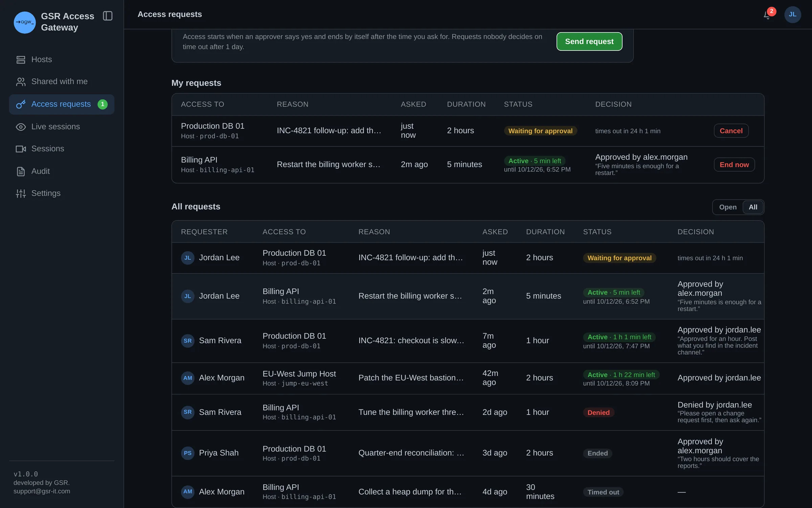Click the Audit document icon
812x508 pixels.
21,171
